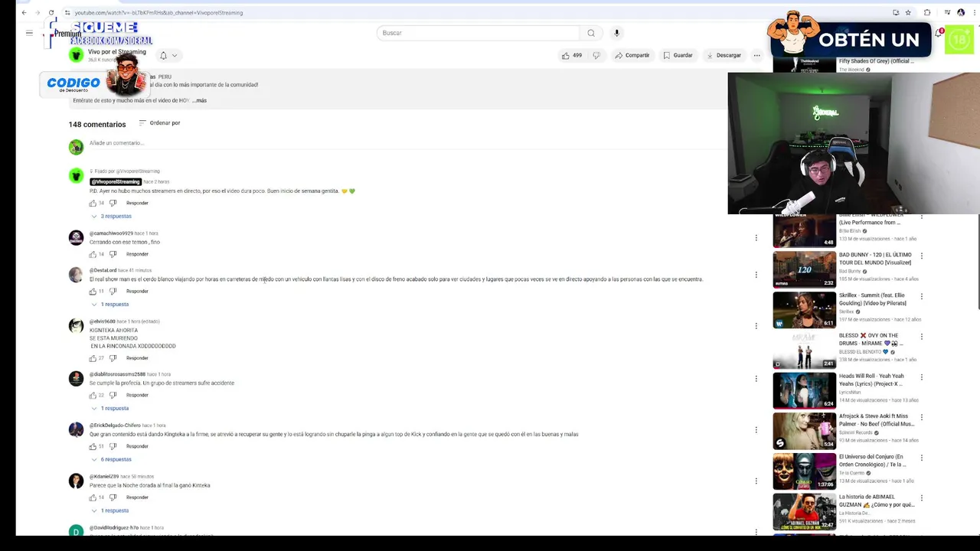Click '148 comentarios' heading text

97,124
